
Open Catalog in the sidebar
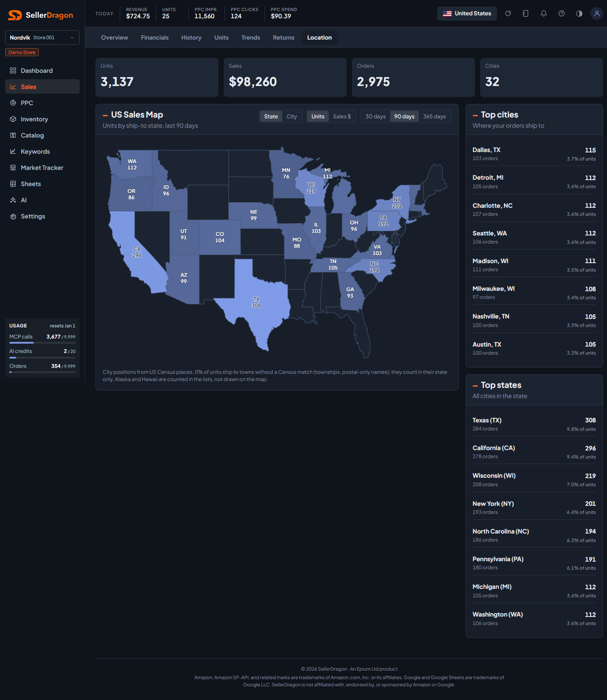42,135
